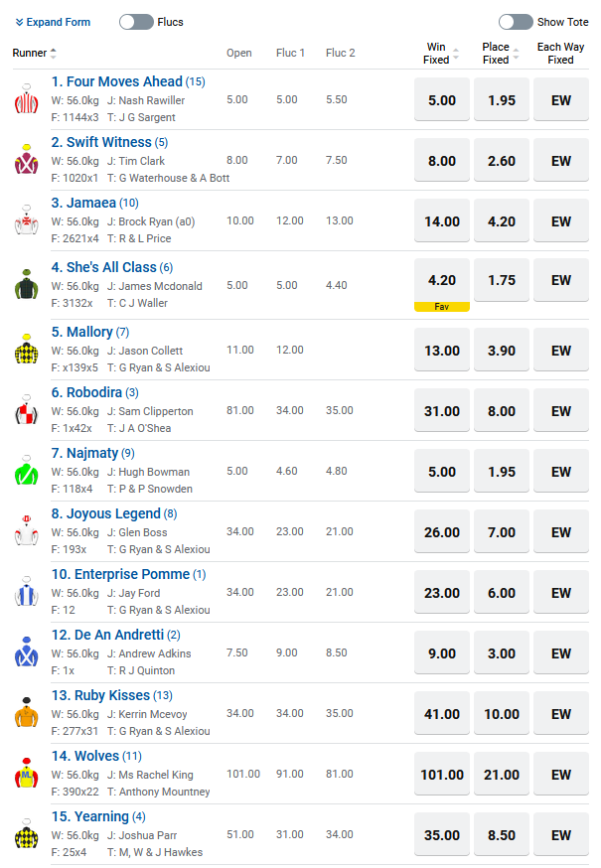The height and width of the screenshot is (868, 601).
Task: Select 4.20 win odds for She's All Class
Action: point(441,280)
